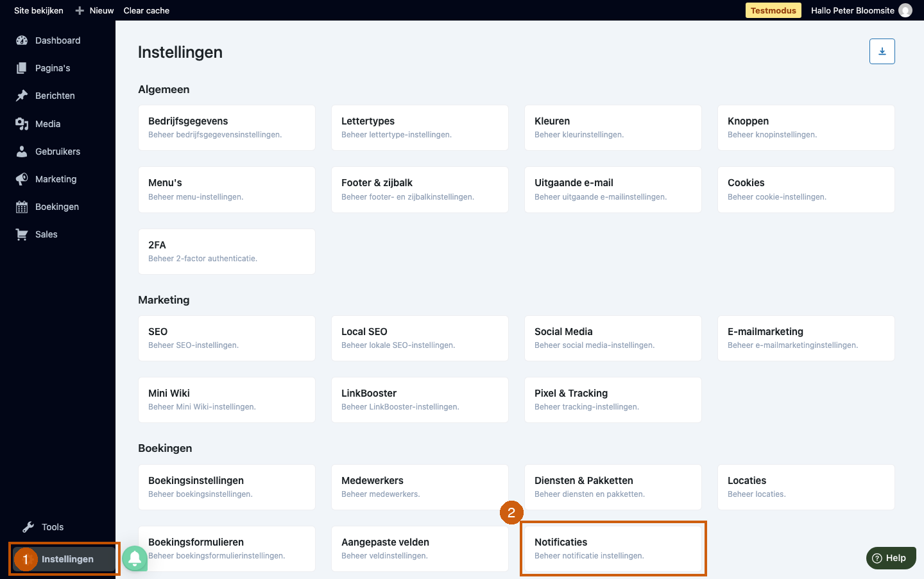Open the Menu's settings card
Image resolution: width=924 pixels, height=579 pixels.
click(x=227, y=189)
